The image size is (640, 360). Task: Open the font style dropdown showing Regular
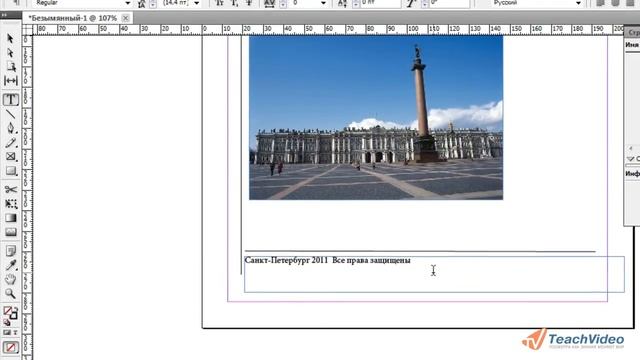pyautogui.click(x=127, y=3)
